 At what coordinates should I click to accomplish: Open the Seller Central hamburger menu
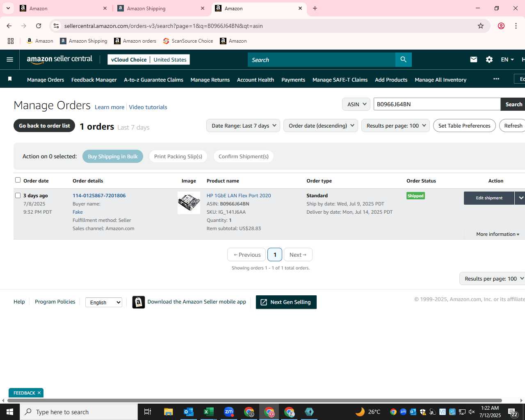(10, 59)
